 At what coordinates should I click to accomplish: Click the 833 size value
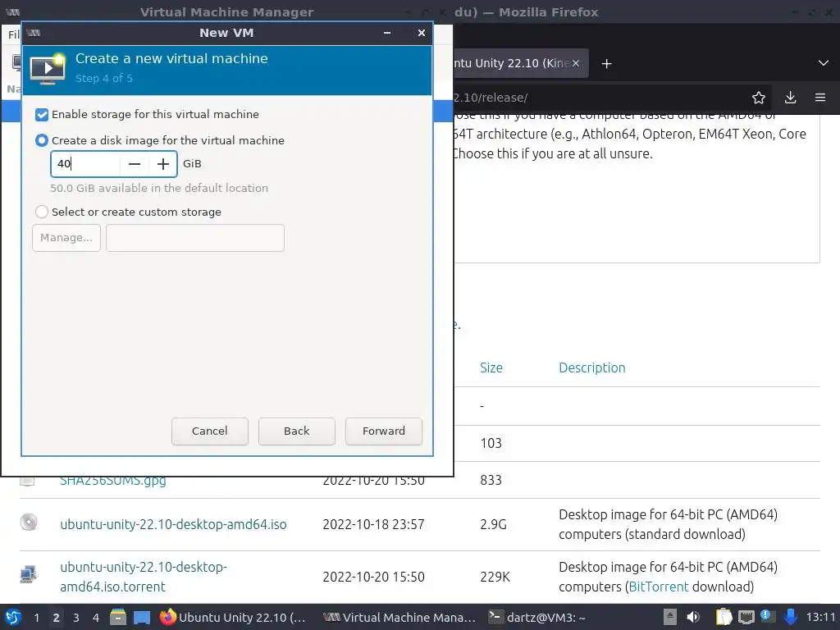(x=491, y=480)
